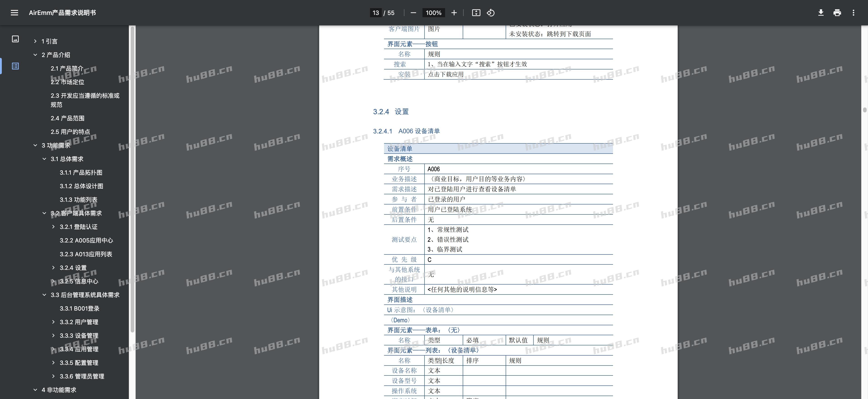Zoom in using the plus icon

click(454, 12)
